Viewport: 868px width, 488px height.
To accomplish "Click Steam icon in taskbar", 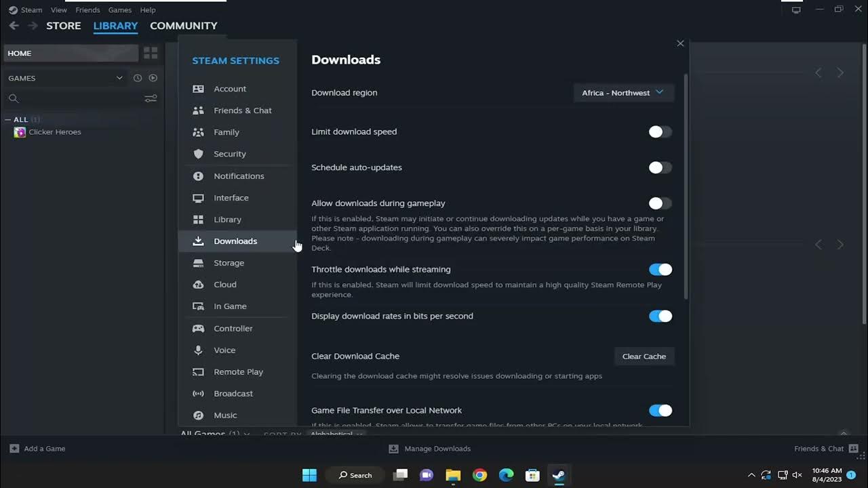I will (x=559, y=475).
